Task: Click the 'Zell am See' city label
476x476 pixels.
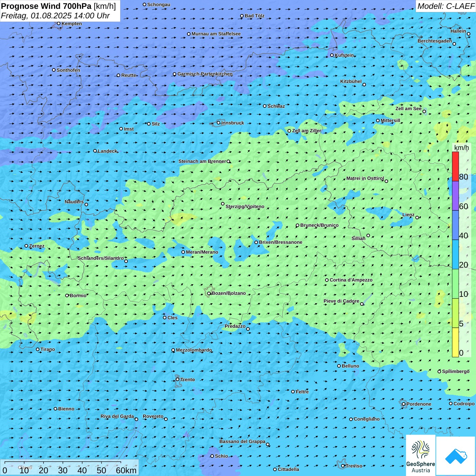Action: (408, 108)
